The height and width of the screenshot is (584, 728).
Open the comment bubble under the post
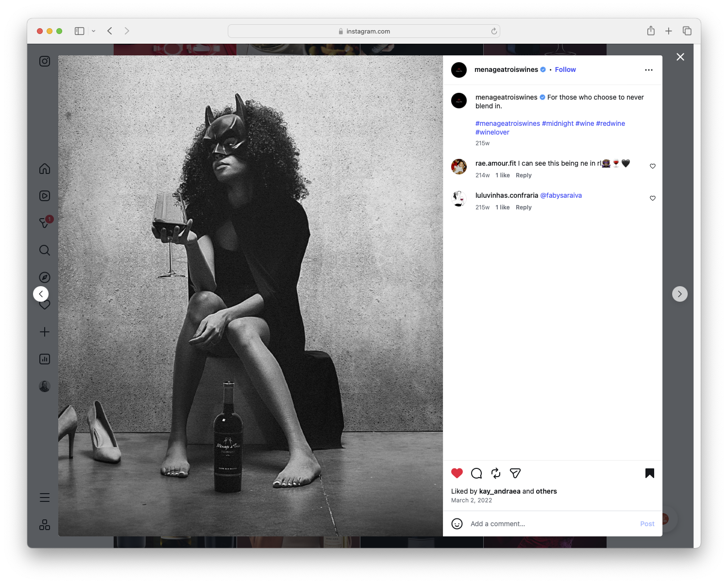click(x=476, y=473)
